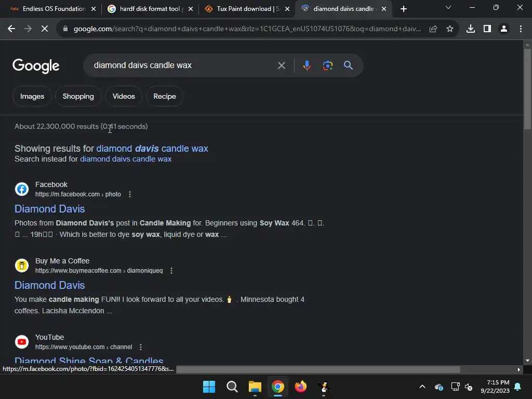Image resolution: width=532 pixels, height=399 pixels.
Task: Close the hardf disk format tool tab
Action: click(191, 9)
